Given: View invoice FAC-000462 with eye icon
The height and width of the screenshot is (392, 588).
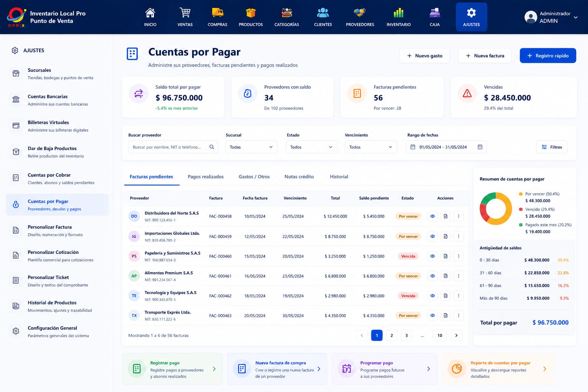Looking at the screenshot, I should pyautogui.click(x=433, y=296).
